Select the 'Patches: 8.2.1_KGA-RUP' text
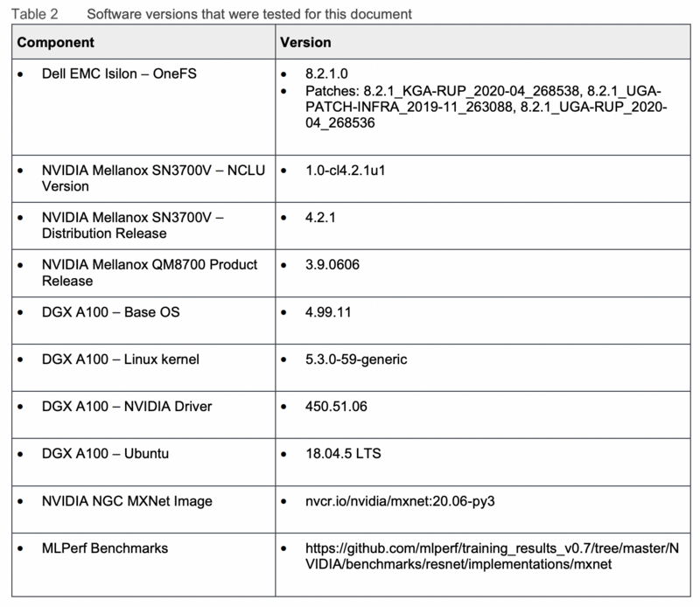Viewport: 700px width, 607px height. pyautogui.click(x=486, y=107)
